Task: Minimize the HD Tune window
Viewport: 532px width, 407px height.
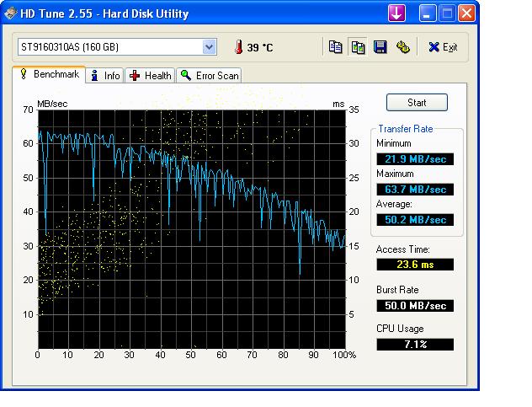Action: [x=428, y=13]
